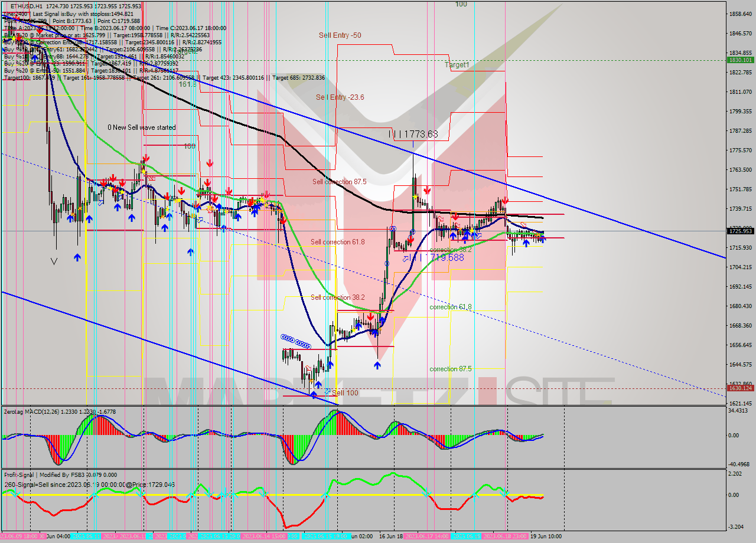Click price axis value 1668.360
Image resolution: width=756 pixels, height=543 pixels.
click(740, 325)
